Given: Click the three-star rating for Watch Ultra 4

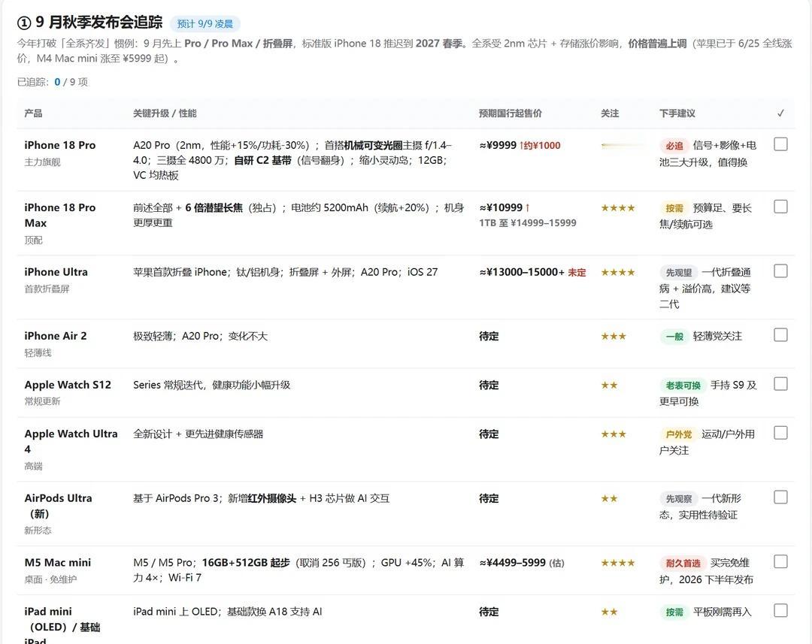Looking at the screenshot, I should tap(614, 434).
